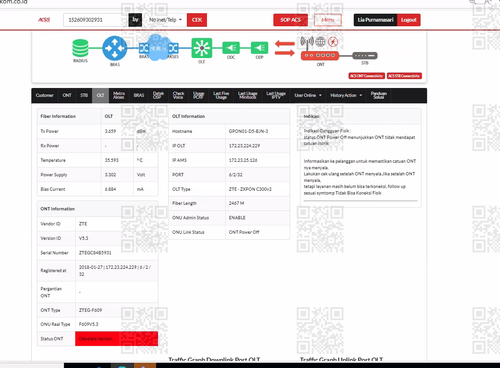Open the Panduan Solusi tab

click(379, 95)
